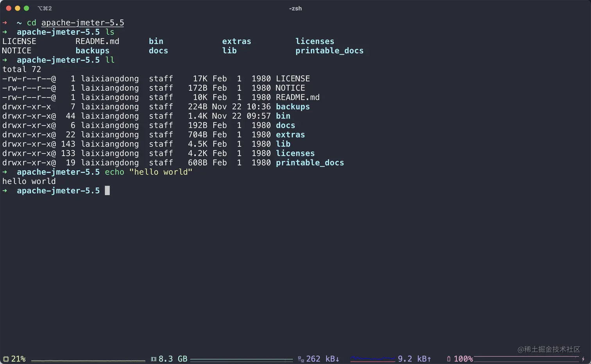Screen dimensions: 591x364
Task: Click the 1.4K size of bin
Action: (198, 116)
